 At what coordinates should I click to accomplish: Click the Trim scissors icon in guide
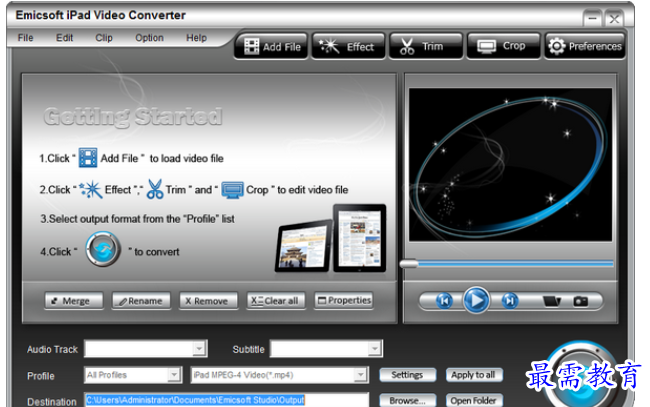(x=155, y=189)
